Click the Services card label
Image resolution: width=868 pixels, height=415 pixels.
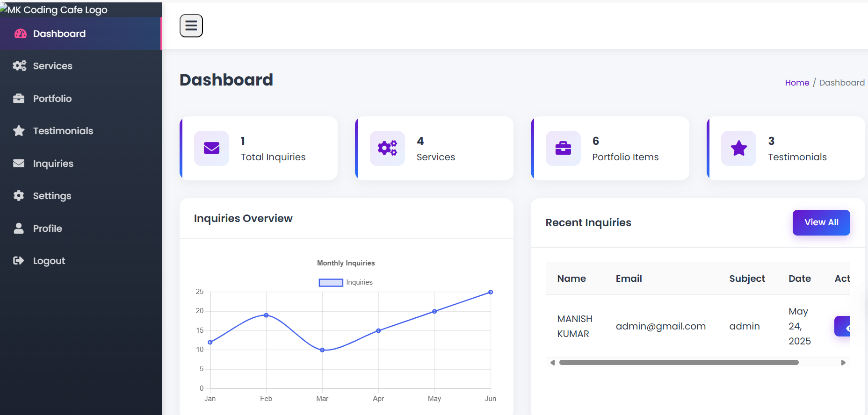(436, 157)
